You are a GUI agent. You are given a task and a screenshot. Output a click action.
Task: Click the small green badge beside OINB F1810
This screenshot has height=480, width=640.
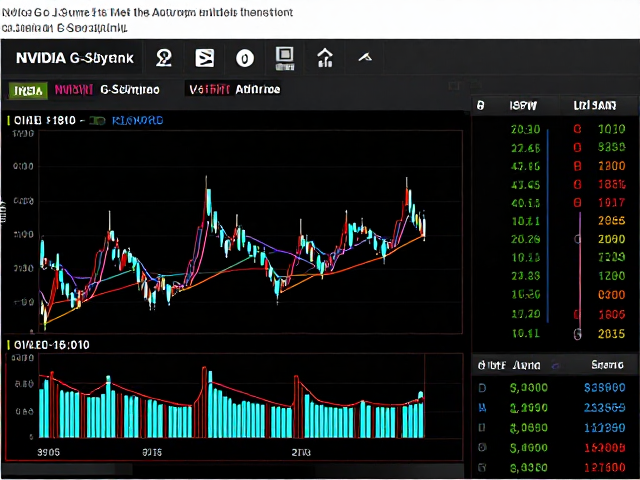(98, 121)
